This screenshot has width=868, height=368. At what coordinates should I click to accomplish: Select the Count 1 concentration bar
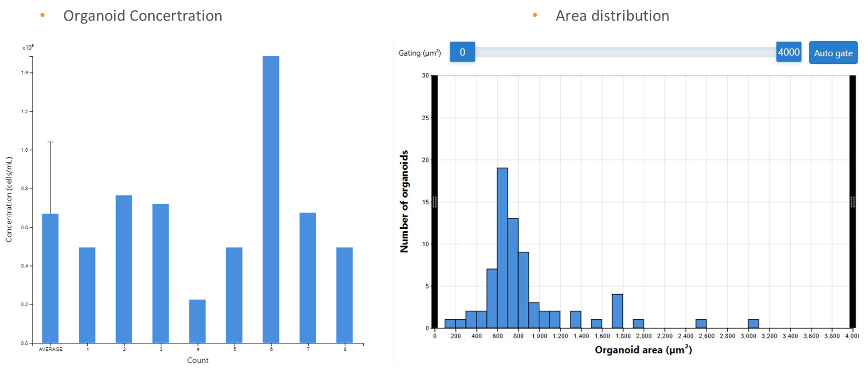pos(87,295)
